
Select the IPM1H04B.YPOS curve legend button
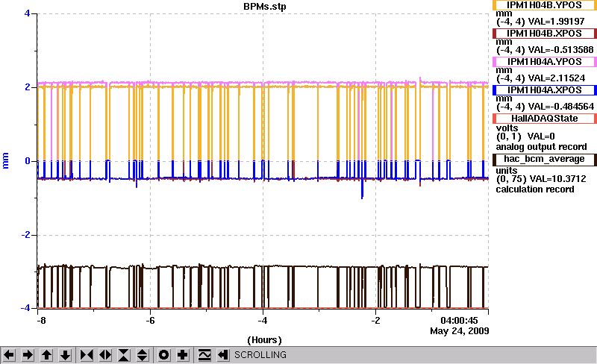pos(545,5)
